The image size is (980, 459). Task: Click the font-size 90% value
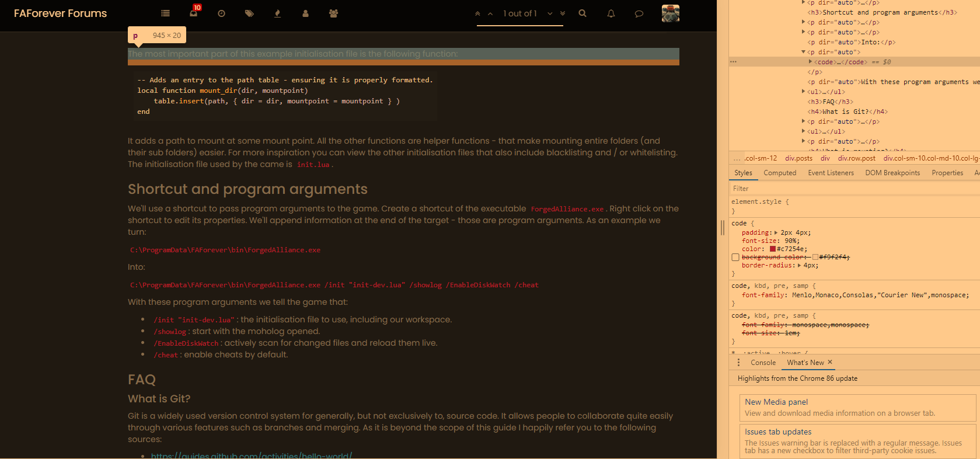click(791, 241)
